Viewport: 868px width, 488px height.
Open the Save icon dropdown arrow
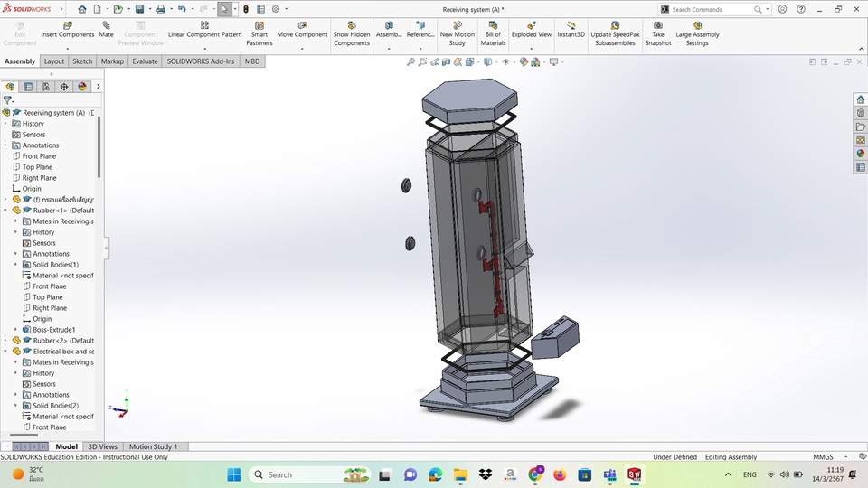pyautogui.click(x=150, y=9)
